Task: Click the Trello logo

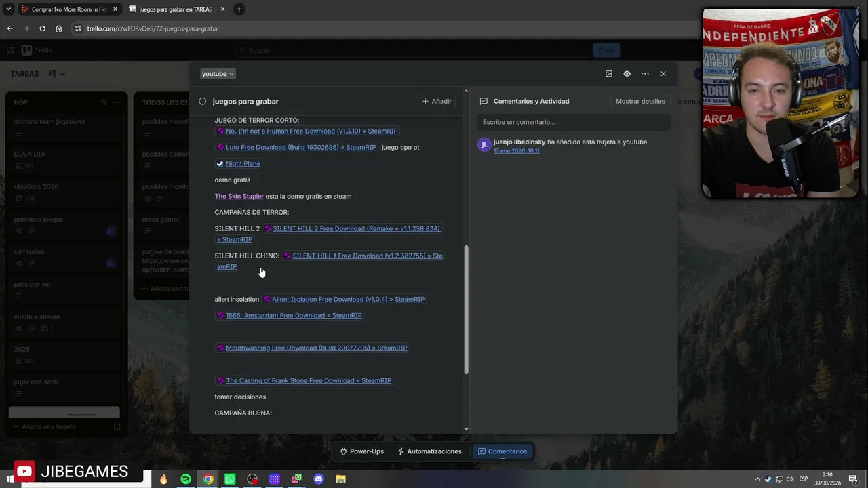Action: [x=37, y=50]
